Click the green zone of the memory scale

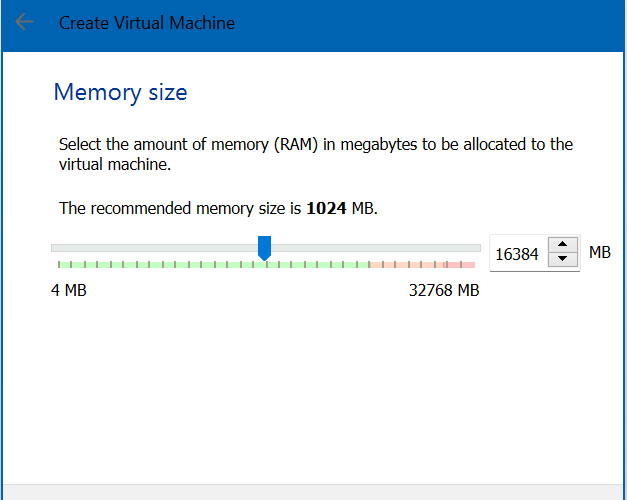pyautogui.click(x=200, y=265)
